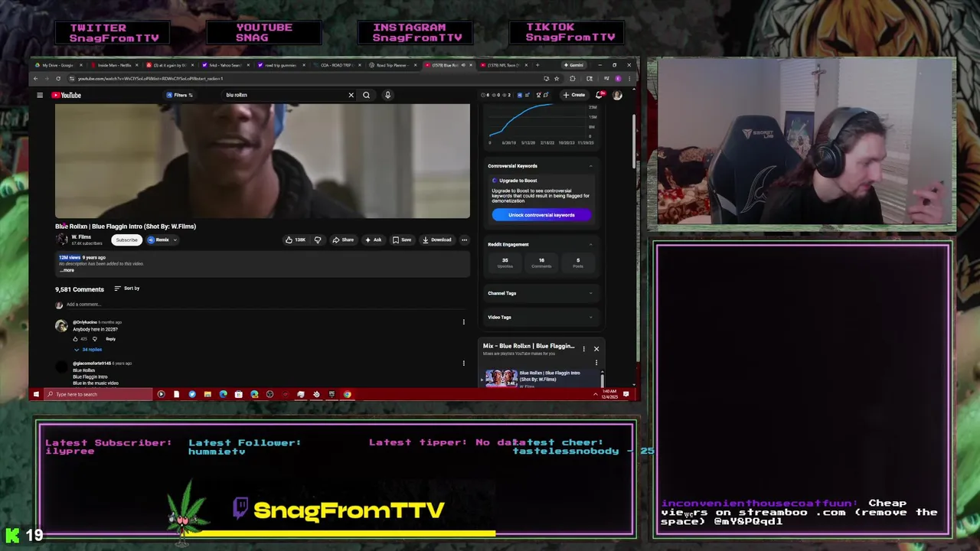The width and height of the screenshot is (980, 551).
Task: Clear the YouTube search box text
Action: (x=351, y=95)
